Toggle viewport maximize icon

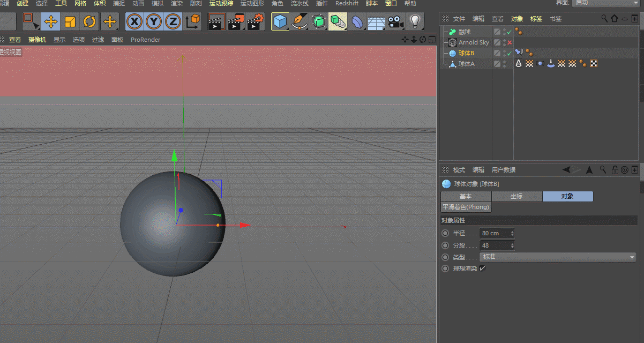(x=431, y=39)
